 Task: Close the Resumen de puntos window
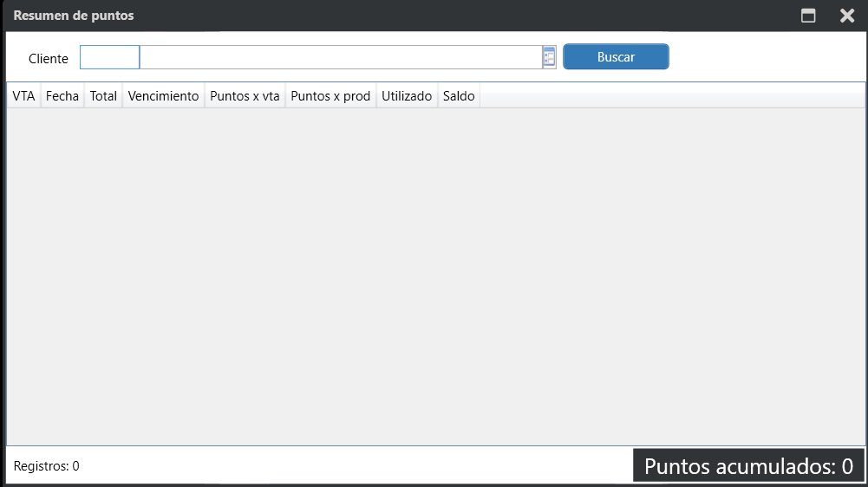[x=847, y=16]
